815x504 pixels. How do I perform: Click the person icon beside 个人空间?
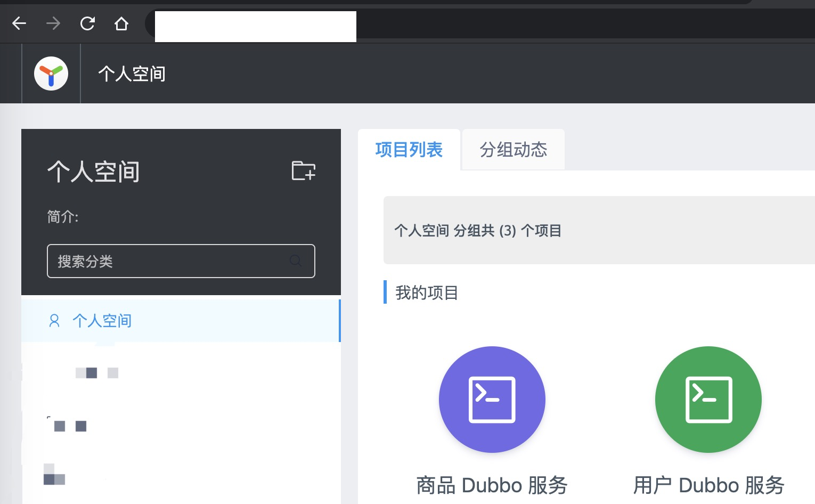(54, 320)
